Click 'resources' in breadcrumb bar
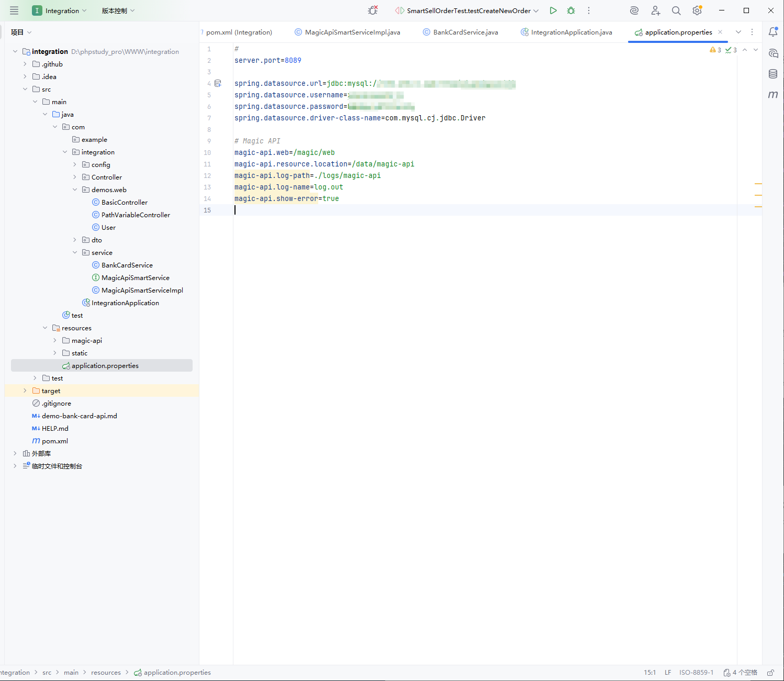The image size is (784, 681). point(106,673)
